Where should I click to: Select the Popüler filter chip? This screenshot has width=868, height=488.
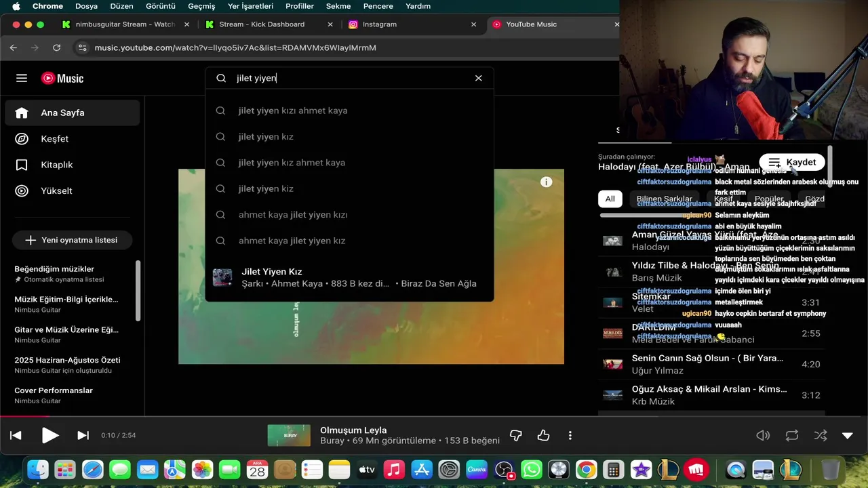(769, 199)
